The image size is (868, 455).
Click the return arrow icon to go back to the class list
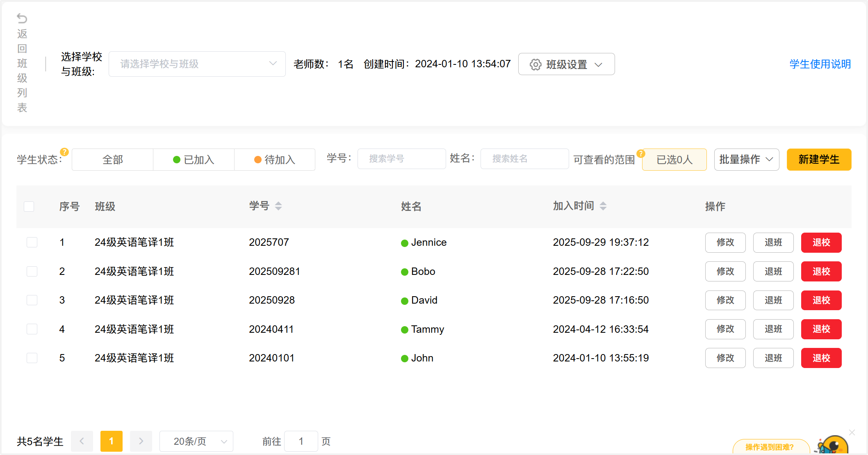22,18
